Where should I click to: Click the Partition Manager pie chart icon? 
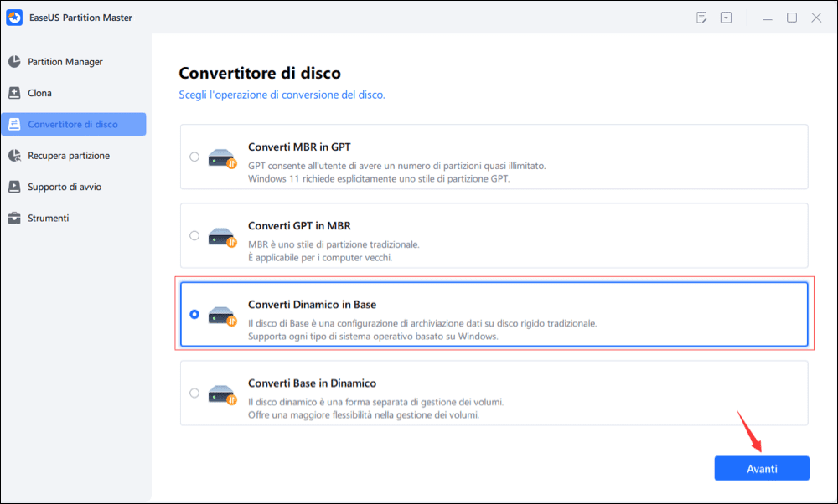coord(14,61)
